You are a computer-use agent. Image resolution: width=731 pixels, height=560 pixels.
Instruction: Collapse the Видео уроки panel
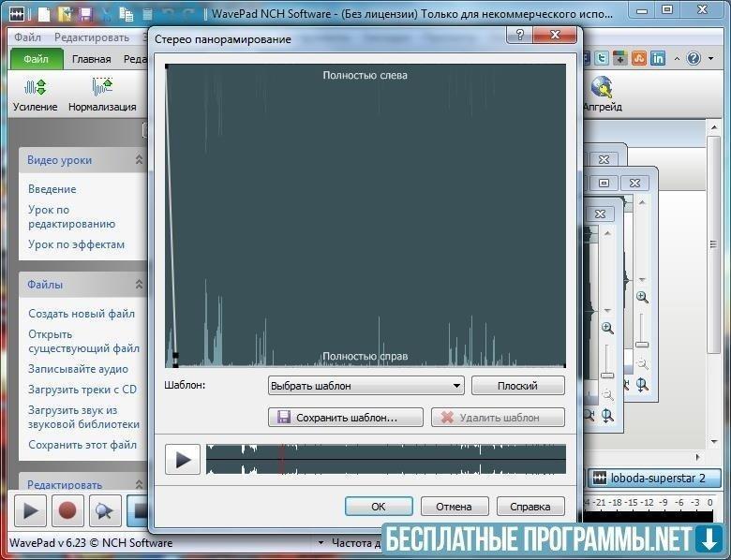pos(139,160)
